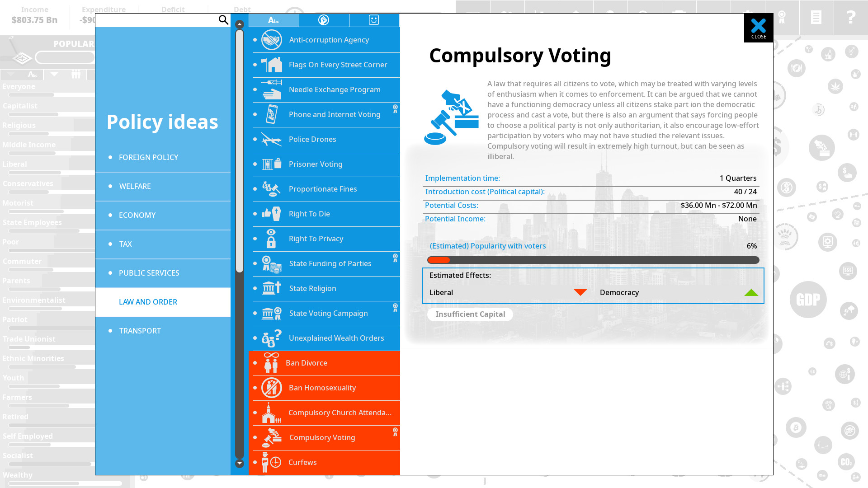This screenshot has width=868, height=488.
Task: Scroll down the policy list scrollbar
Action: point(240,464)
